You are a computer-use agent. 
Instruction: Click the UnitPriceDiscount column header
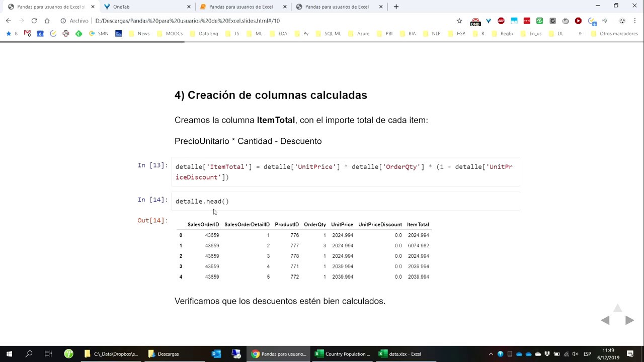(x=380, y=225)
